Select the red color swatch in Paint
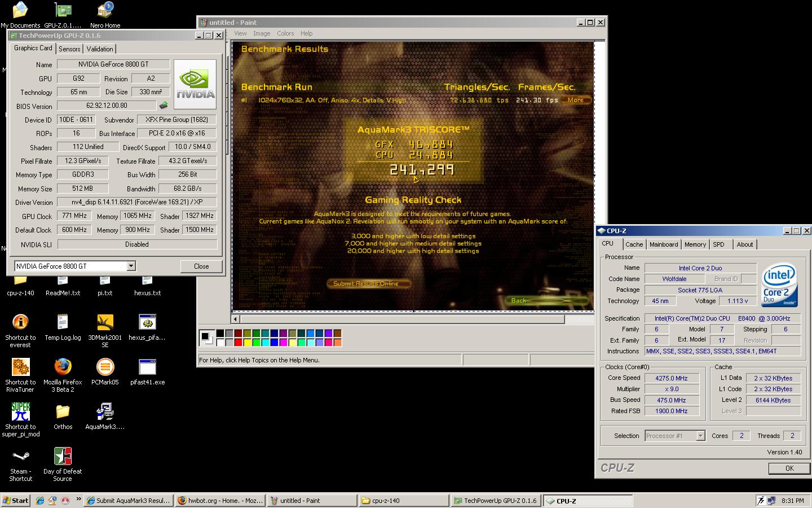Screen dimensions: 812x508 [x=239, y=342]
